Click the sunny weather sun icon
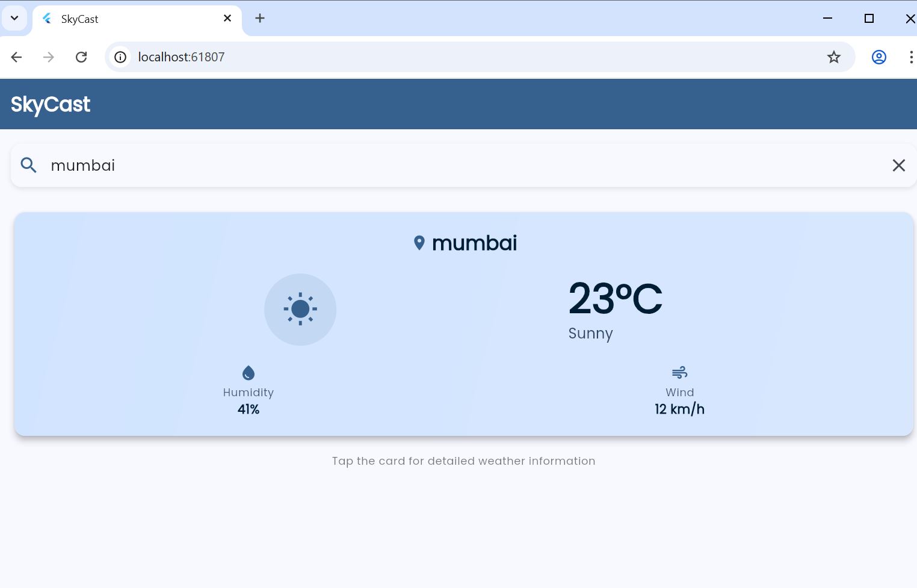917x588 pixels. (300, 309)
